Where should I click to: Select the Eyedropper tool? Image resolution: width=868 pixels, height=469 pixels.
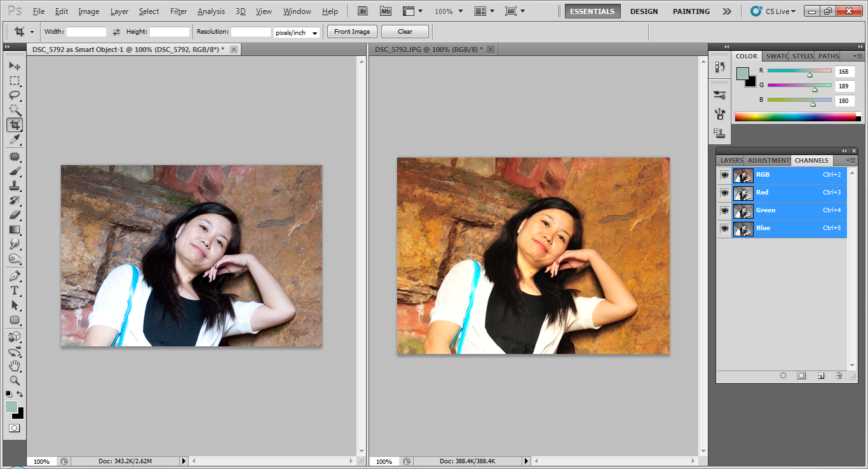15,139
